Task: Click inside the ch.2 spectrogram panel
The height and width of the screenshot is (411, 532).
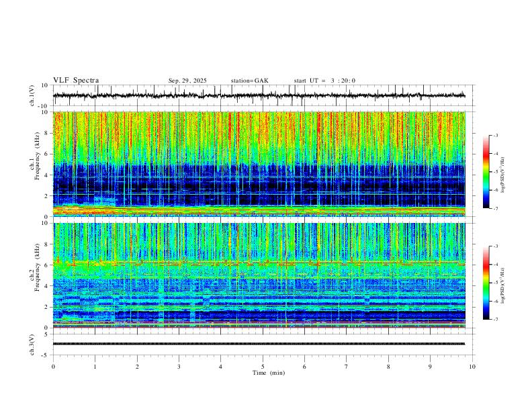Action: pyautogui.click(x=259, y=275)
